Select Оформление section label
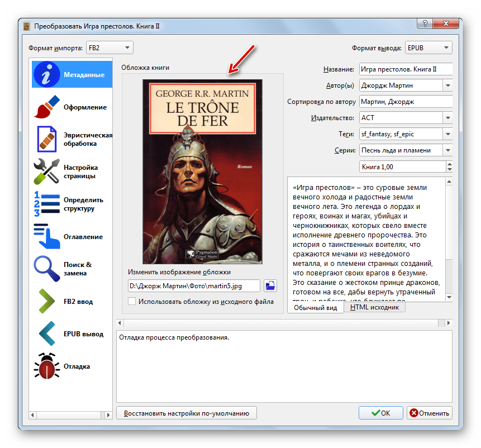Viewport: 481px width, 448px height. [x=85, y=107]
